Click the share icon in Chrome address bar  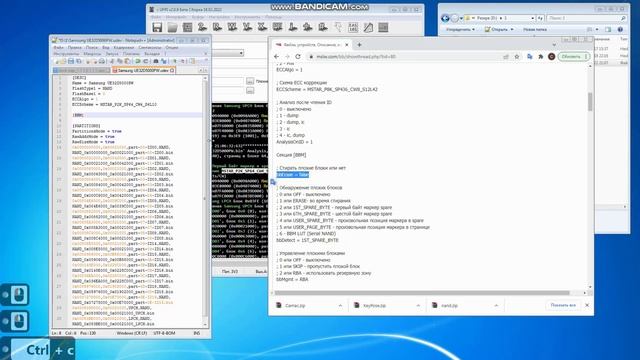(506, 57)
